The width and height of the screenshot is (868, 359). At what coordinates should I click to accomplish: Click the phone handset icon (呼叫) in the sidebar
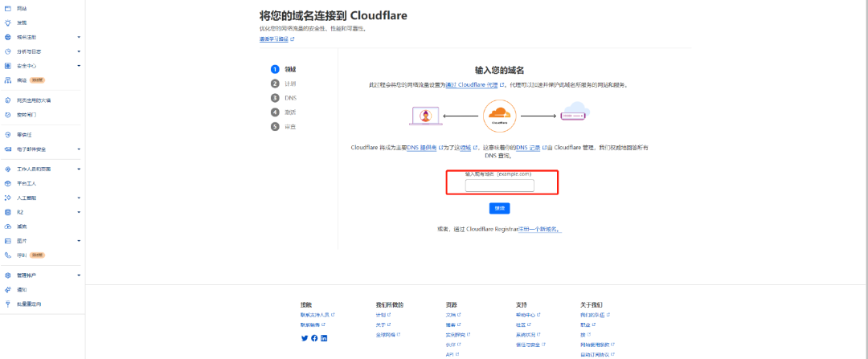tap(8, 255)
